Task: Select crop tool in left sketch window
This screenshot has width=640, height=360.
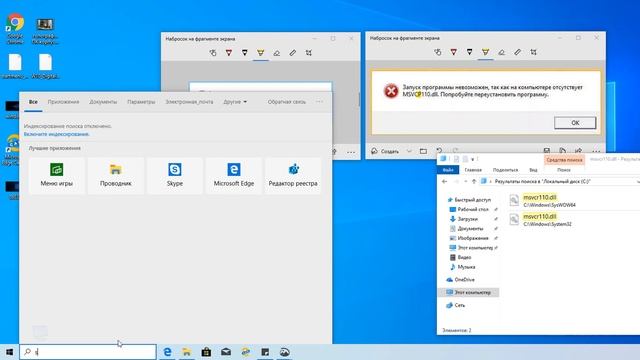Action: click(309, 53)
